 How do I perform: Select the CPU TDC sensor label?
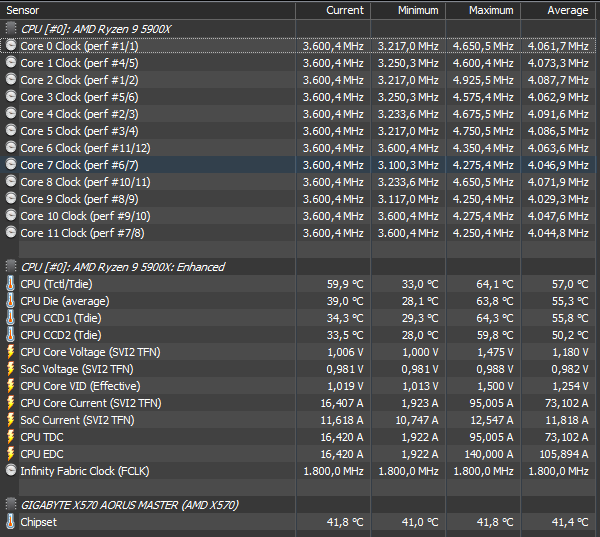tap(42, 437)
